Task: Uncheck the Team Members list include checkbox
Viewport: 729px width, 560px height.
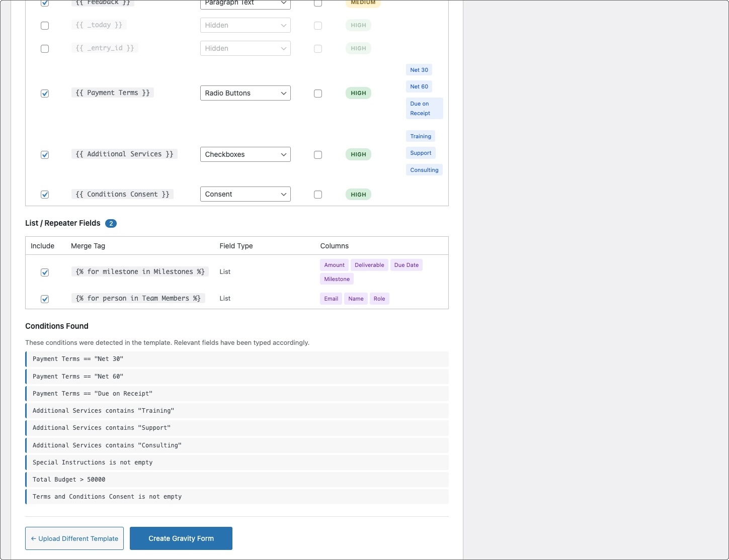Action: (45, 299)
